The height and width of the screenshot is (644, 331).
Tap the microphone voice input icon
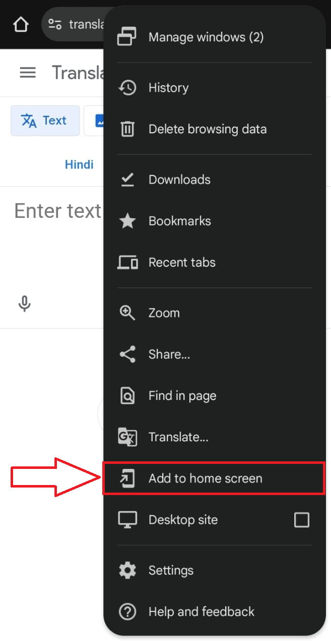(24, 303)
